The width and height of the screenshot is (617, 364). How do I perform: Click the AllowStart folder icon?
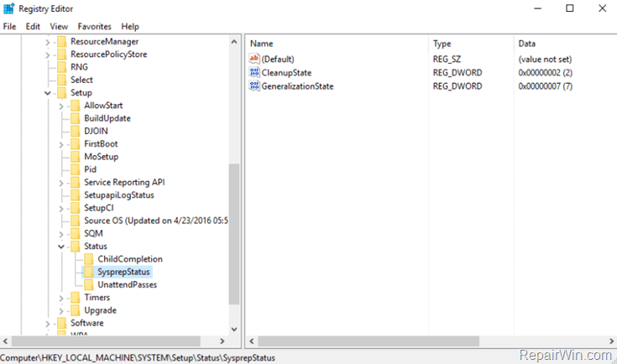(x=76, y=106)
